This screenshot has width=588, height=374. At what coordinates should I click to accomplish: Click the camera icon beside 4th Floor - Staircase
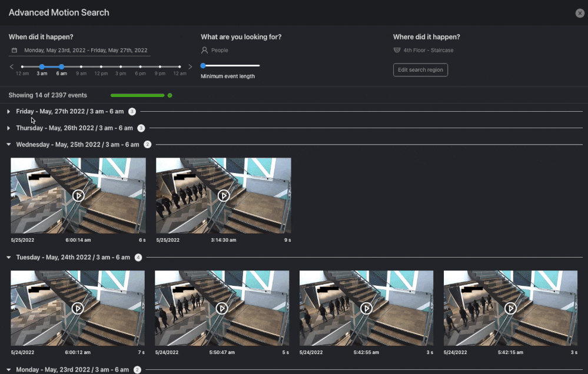pos(397,51)
